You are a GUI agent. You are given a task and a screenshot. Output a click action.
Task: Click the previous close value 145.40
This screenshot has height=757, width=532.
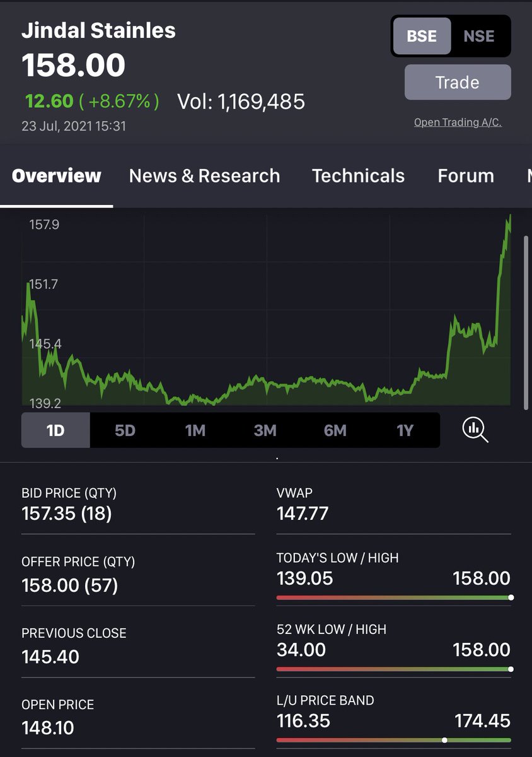(50, 657)
